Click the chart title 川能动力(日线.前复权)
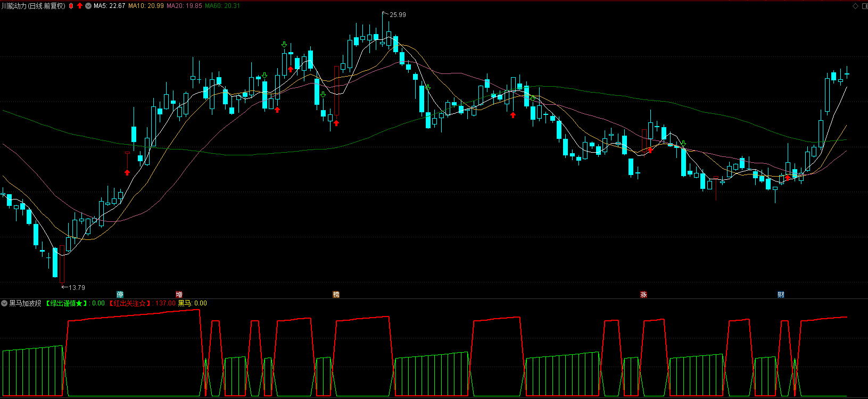 point(34,6)
